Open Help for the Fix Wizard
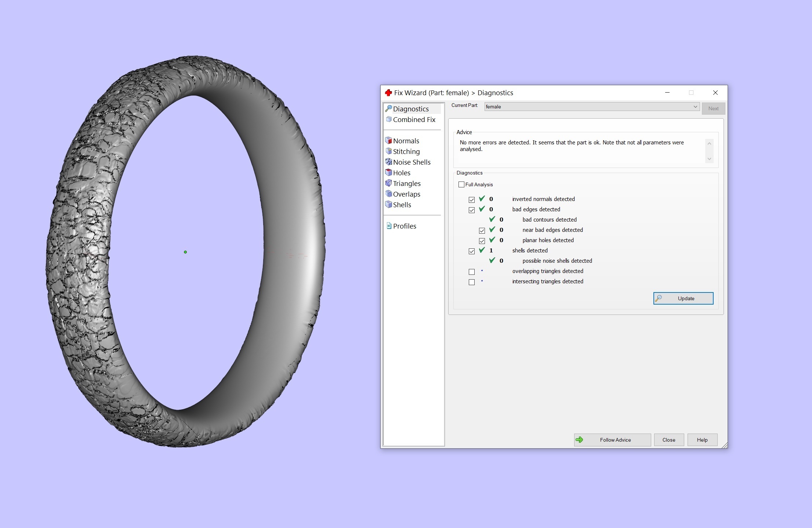The image size is (812, 528). pyautogui.click(x=702, y=440)
